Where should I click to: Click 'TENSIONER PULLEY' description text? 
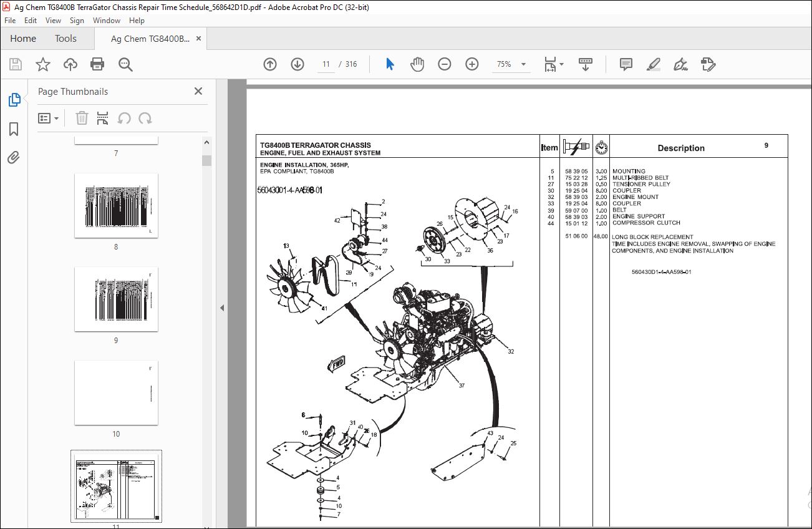point(641,184)
